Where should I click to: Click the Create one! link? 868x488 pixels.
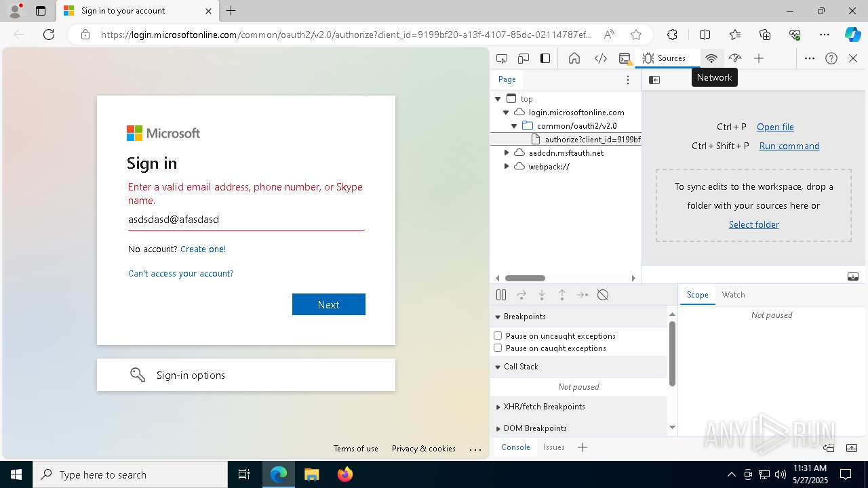point(203,249)
